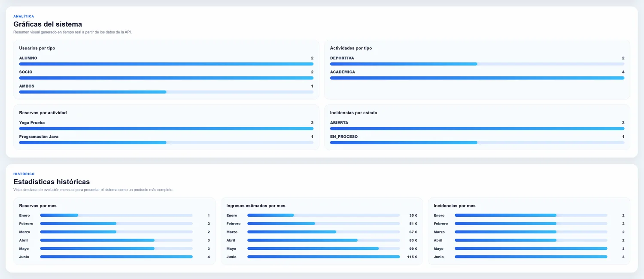Click the Junio bar in Reservas por mes
This screenshot has width=644, height=279.
point(116,257)
